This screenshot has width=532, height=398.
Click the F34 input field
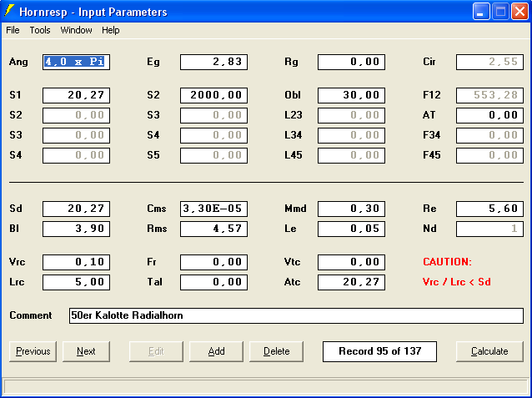tap(489, 135)
